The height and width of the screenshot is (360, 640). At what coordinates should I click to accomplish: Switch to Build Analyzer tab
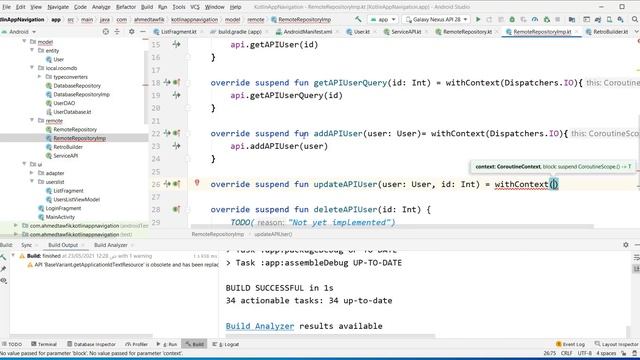point(111,245)
